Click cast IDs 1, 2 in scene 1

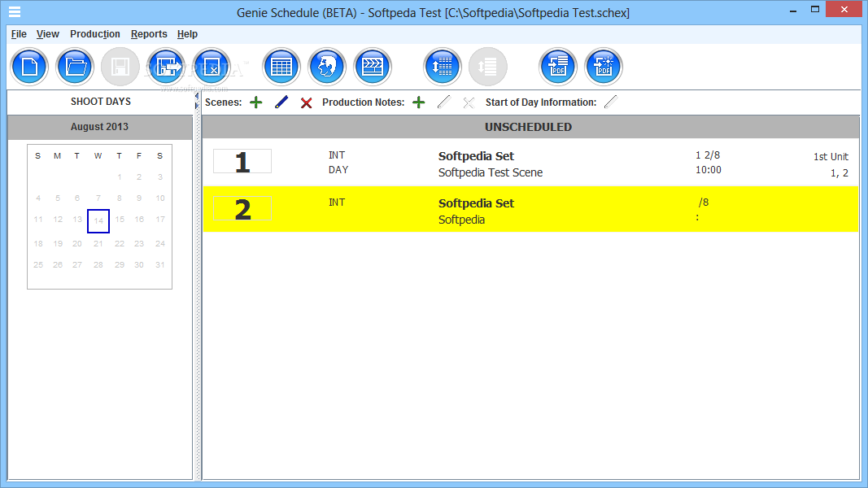pos(840,173)
